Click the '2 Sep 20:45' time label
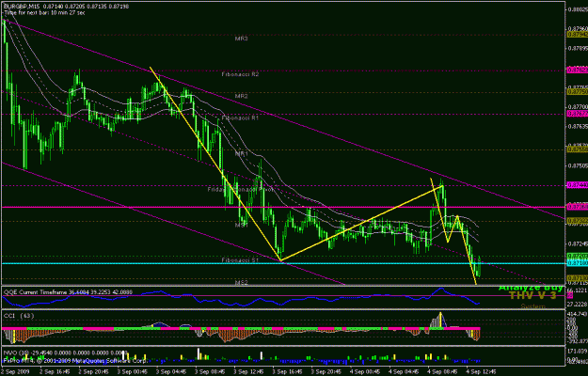Image resolution: width=588 pixels, height=376 pixels. coord(91,371)
